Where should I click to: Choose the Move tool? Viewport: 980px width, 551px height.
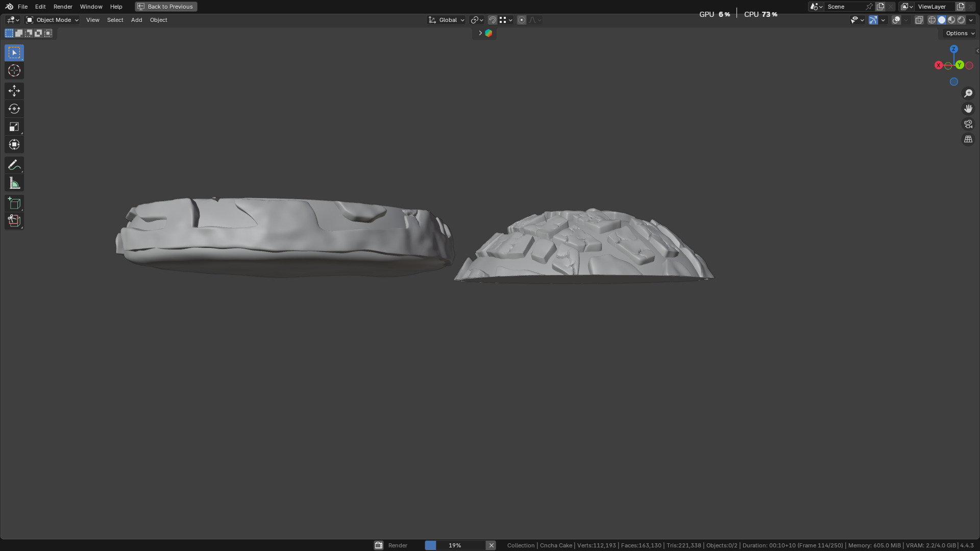(x=14, y=91)
